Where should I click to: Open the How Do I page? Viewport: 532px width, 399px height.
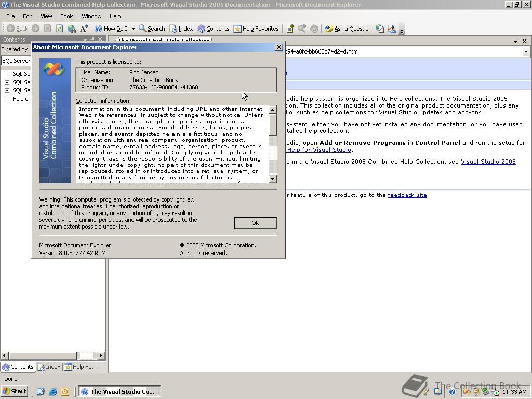(111, 29)
